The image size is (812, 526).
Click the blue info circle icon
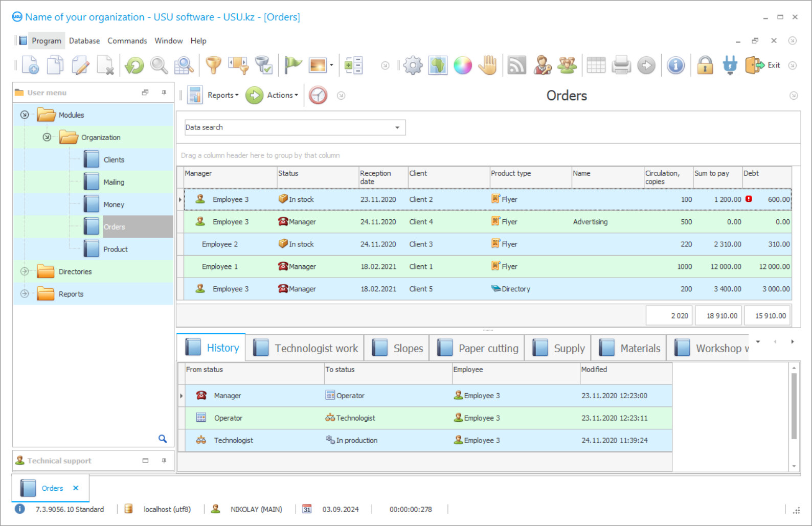click(675, 65)
